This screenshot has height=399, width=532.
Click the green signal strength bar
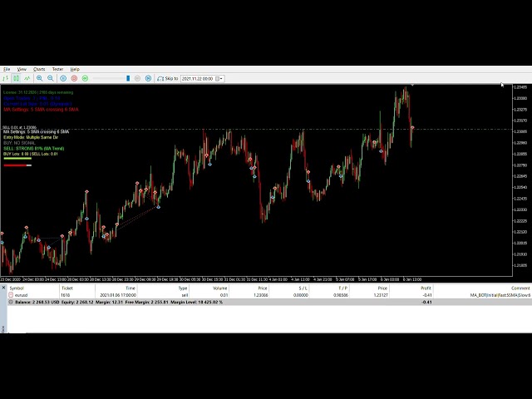click(17, 159)
